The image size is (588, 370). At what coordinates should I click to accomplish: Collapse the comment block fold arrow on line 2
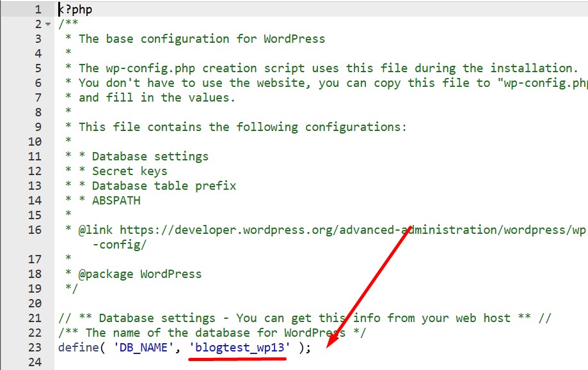(47, 24)
